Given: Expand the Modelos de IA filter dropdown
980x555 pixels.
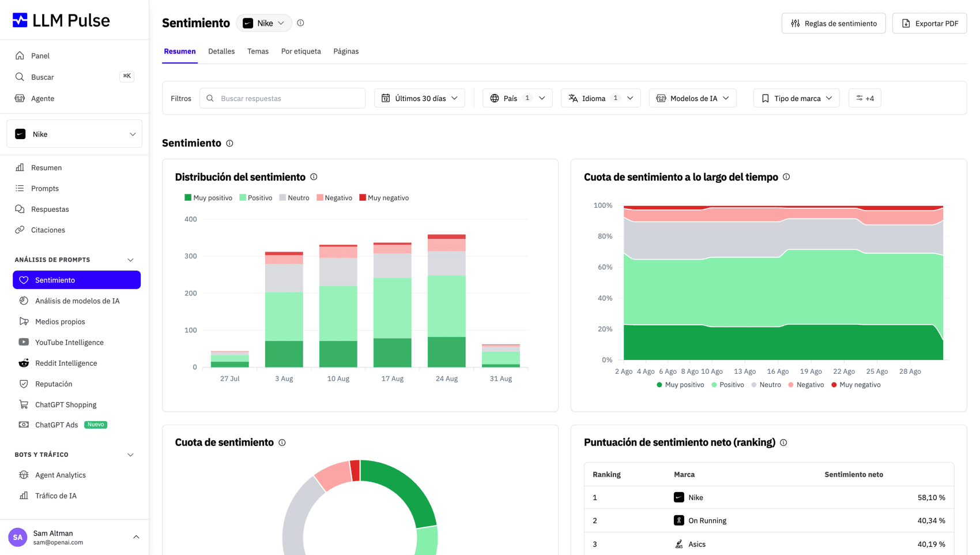Looking at the screenshot, I should [x=692, y=98].
